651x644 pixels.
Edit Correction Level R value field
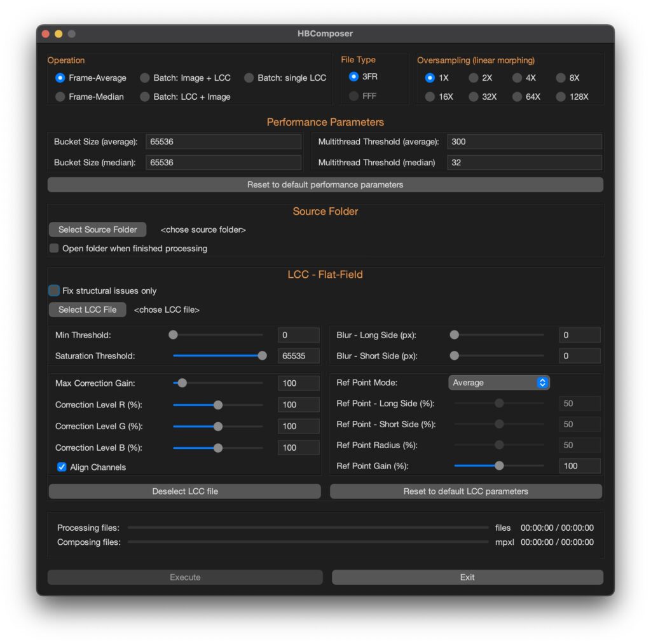pyautogui.click(x=299, y=405)
